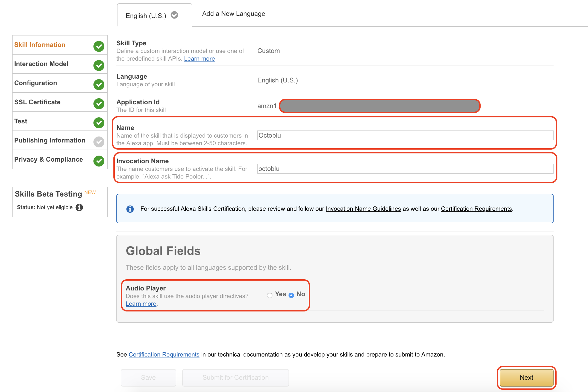The image size is (588, 392).
Task: Click the Skill Information green checkmark icon
Action: (99, 46)
